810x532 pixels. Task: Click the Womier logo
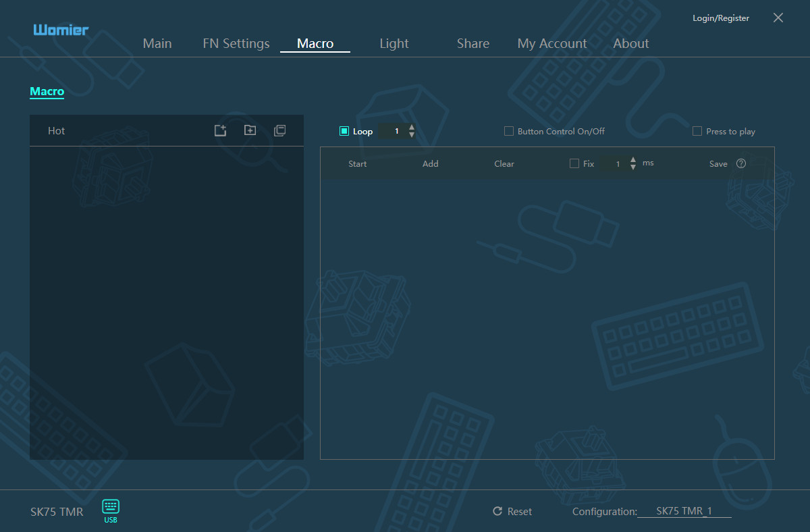(61, 30)
